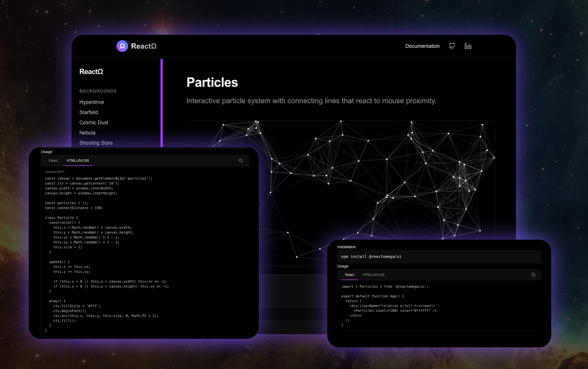Select Nebula from backgrounds list
This screenshot has height=369, width=588.
(x=87, y=133)
